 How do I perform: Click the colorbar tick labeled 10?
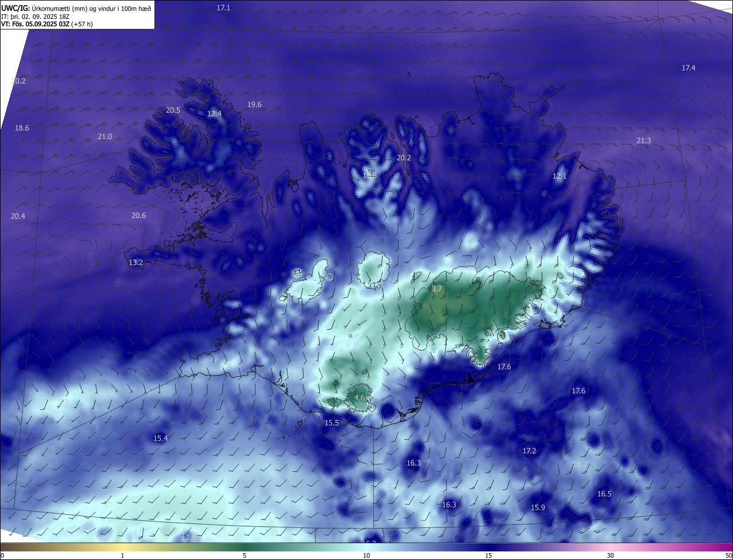(x=366, y=555)
